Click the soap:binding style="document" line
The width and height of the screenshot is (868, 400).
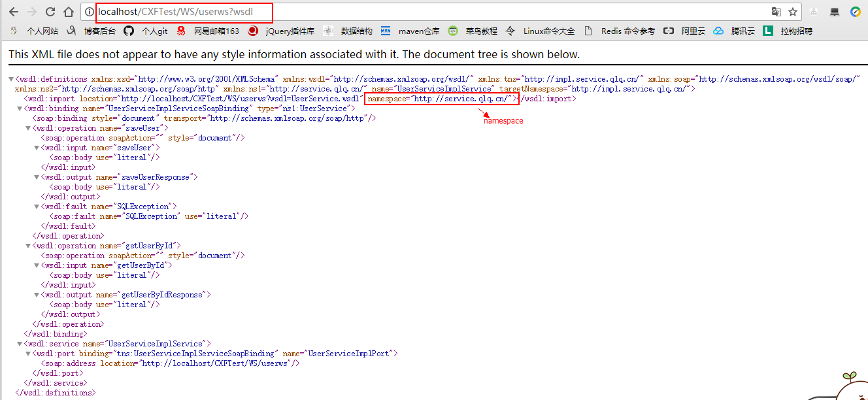point(205,118)
